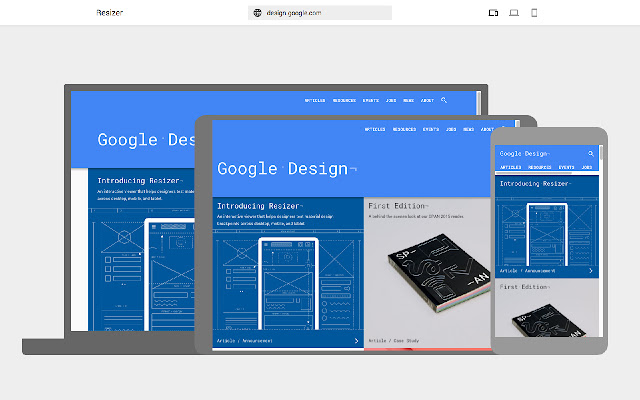The height and width of the screenshot is (400, 640).
Task: Open Articles in tablet preview navigation
Action: [375, 129]
